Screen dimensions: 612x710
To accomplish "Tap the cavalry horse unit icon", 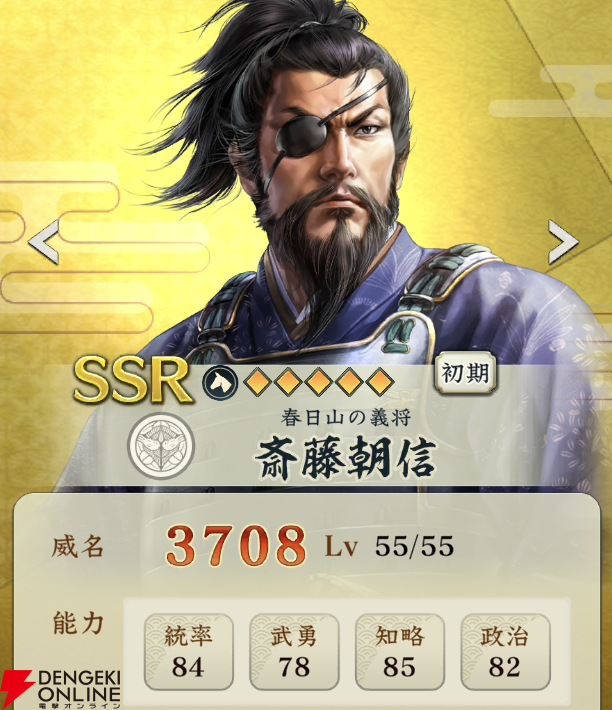I will (220, 383).
